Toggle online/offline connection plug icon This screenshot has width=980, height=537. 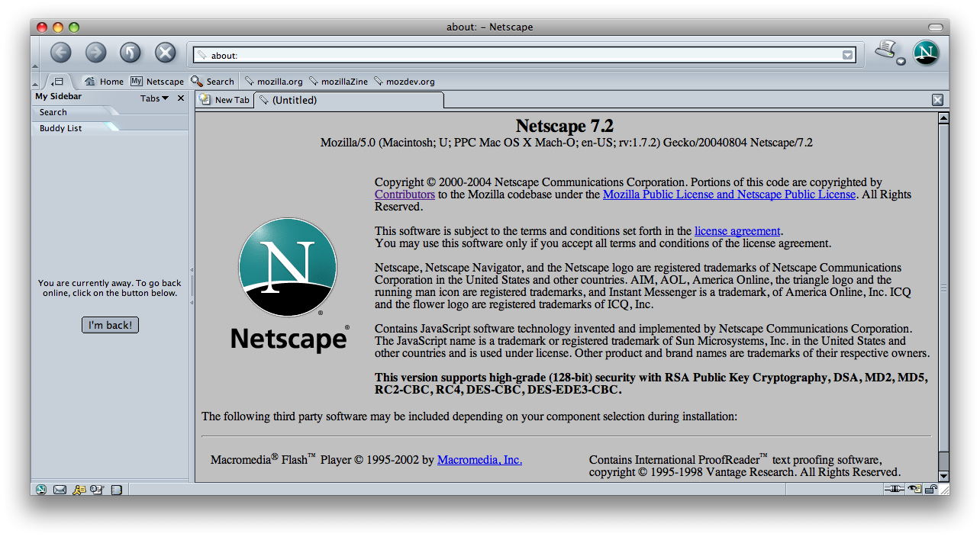pyautogui.click(x=894, y=490)
